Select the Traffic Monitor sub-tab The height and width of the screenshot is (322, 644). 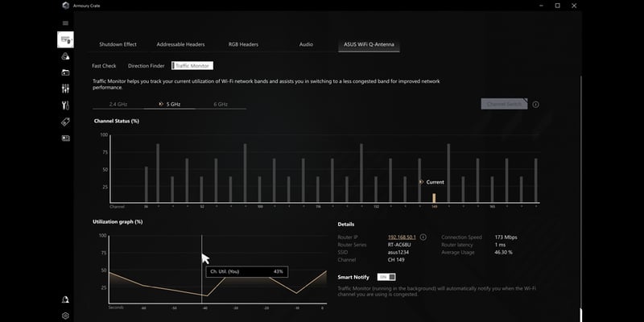click(192, 66)
